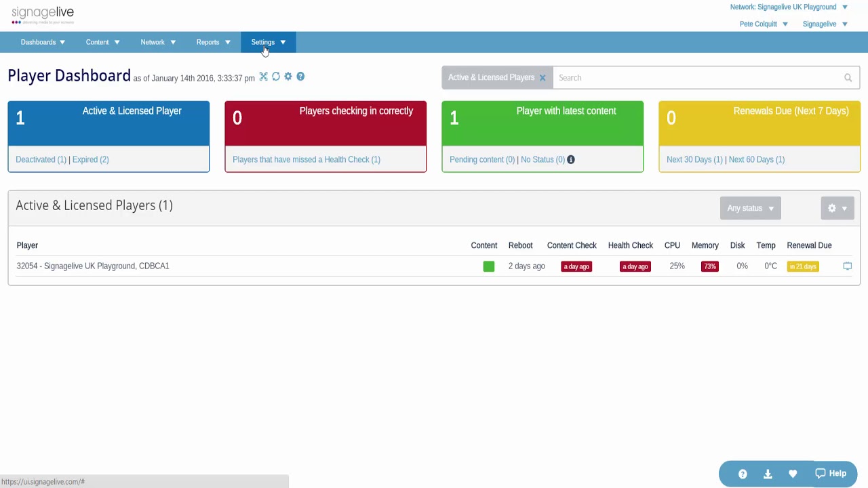The height and width of the screenshot is (488, 868).
Task: Open the Next 60 Days (1) link
Action: tap(757, 159)
